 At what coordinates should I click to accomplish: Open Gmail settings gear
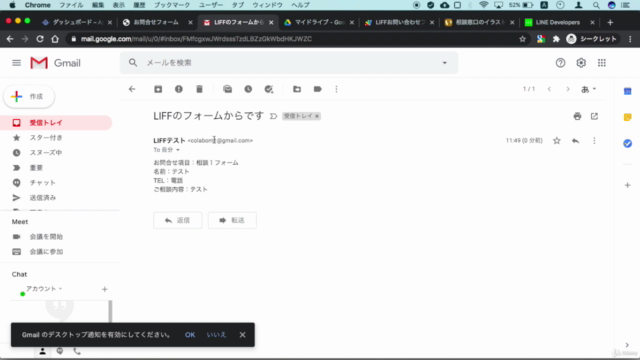pos(581,63)
